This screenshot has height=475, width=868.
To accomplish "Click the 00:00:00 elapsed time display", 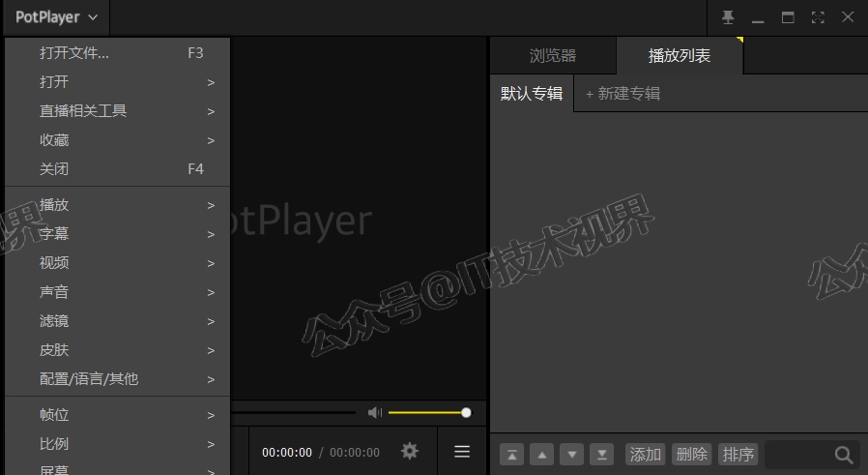I will point(287,453).
